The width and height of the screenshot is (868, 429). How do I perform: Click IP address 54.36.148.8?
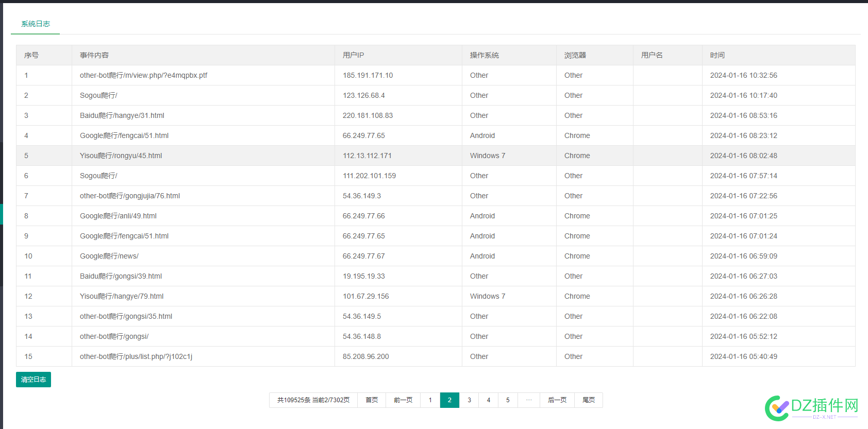362,336
